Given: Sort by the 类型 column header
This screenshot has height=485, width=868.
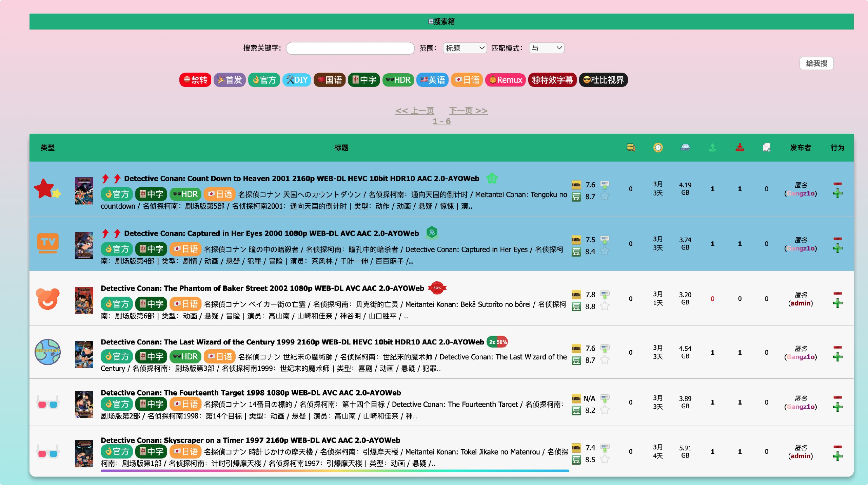Looking at the screenshot, I should pos(47,148).
